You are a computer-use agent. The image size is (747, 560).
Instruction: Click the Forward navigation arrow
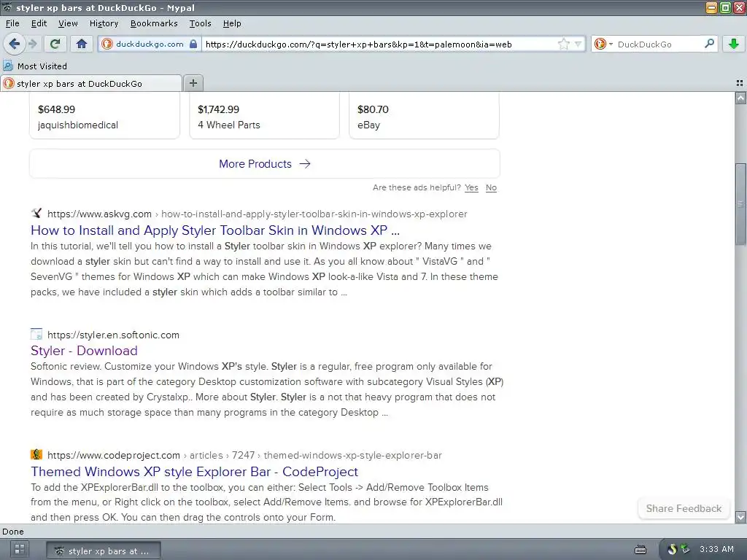(32, 44)
